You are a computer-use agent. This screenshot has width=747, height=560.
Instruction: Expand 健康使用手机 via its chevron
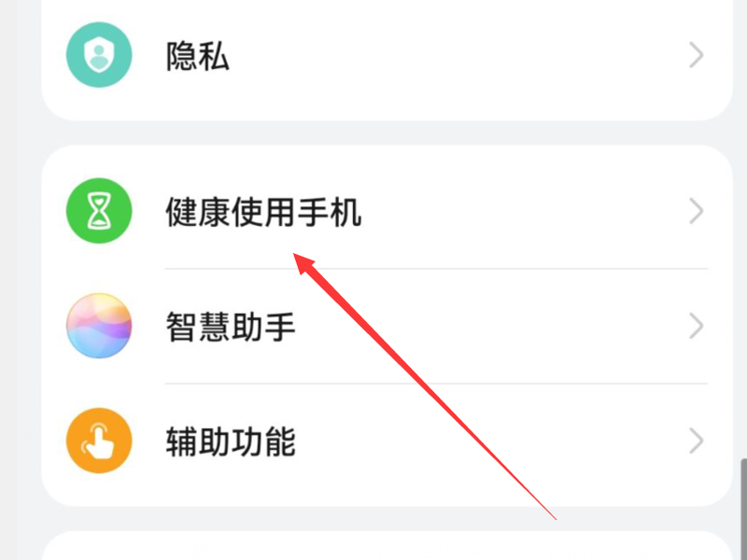click(x=696, y=211)
